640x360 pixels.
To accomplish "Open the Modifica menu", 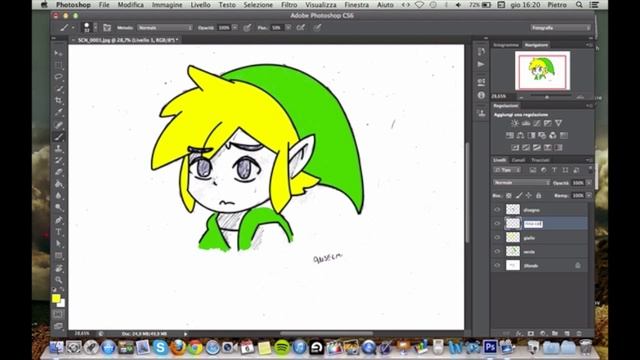I will (x=131, y=5).
